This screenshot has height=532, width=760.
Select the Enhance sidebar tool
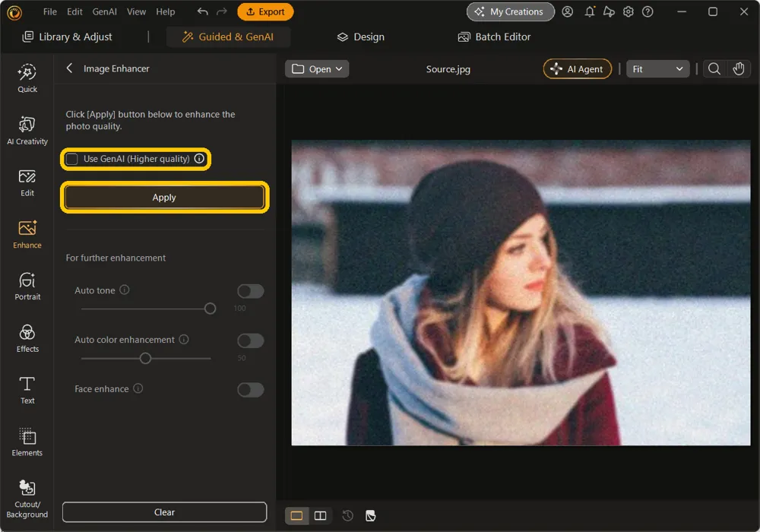[x=27, y=235]
